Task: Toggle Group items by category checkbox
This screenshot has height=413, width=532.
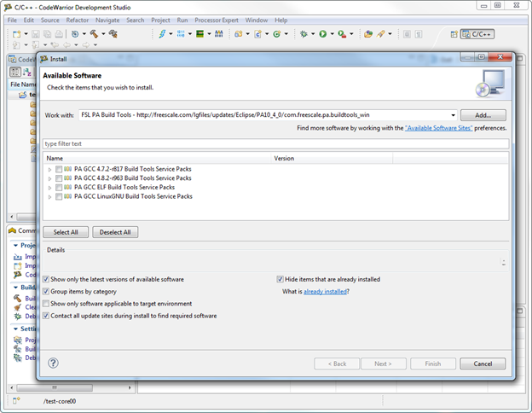Action: pyautogui.click(x=46, y=292)
